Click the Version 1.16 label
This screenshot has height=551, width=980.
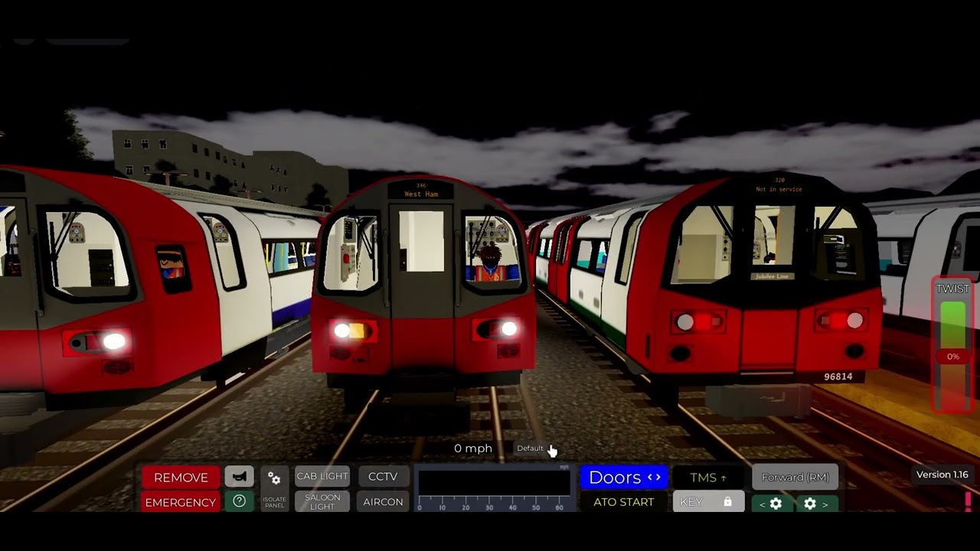(942, 474)
